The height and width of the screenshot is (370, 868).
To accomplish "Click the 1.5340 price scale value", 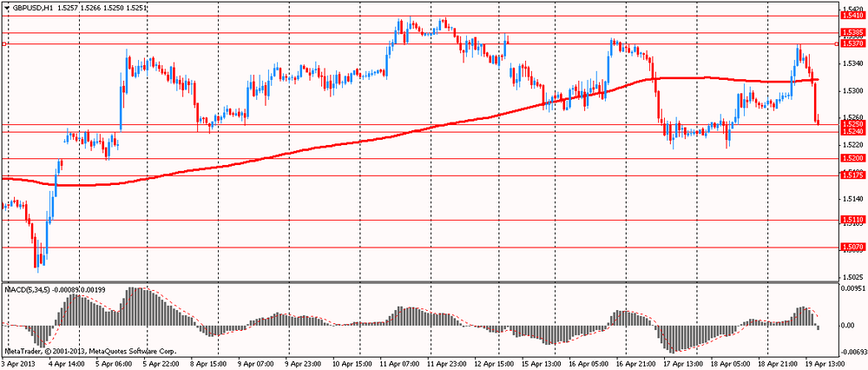I will tap(852, 63).
